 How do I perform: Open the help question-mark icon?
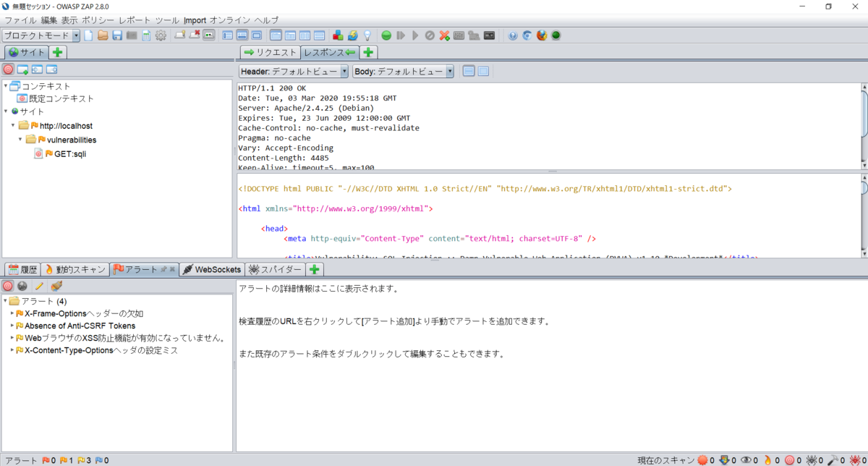513,35
